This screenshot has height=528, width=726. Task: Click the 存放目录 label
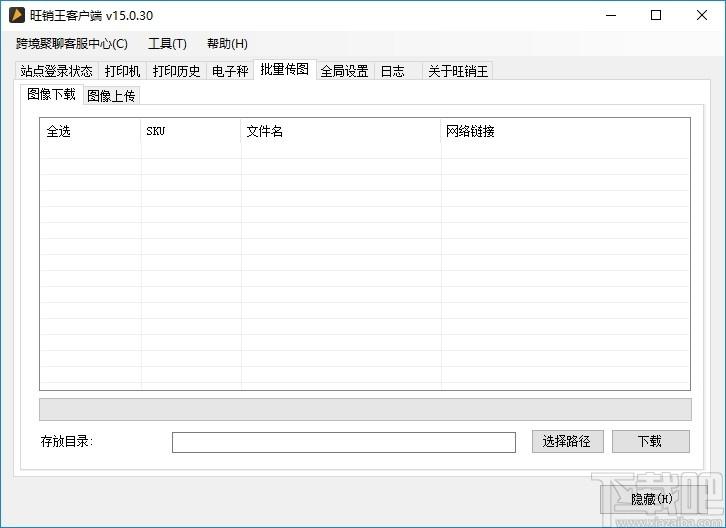(67, 441)
